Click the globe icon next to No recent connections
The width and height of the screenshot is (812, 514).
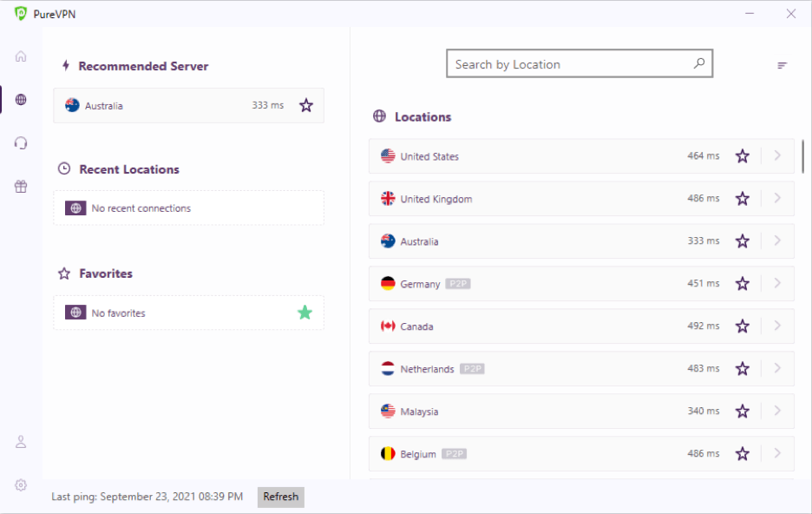coord(75,208)
